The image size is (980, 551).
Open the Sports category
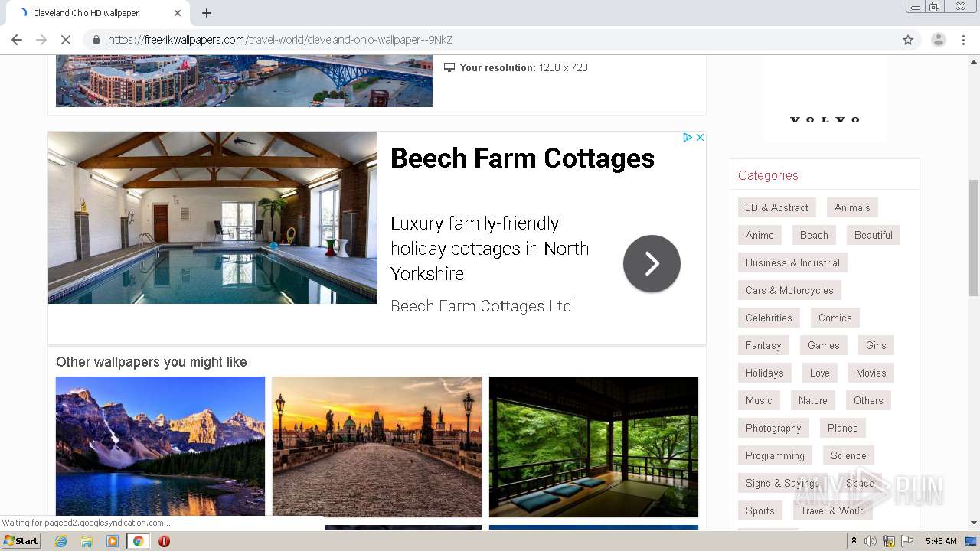coord(760,510)
